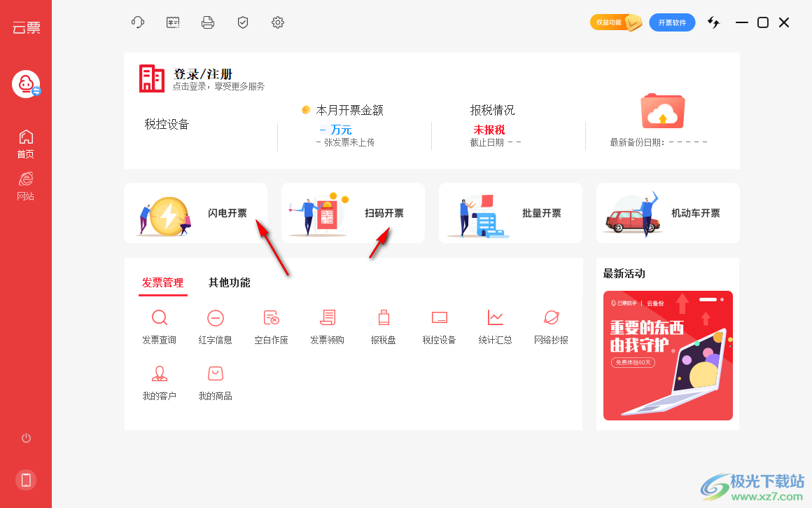This screenshot has height=508, width=812.
Task: Open customer service headset icon
Action: 137,22
